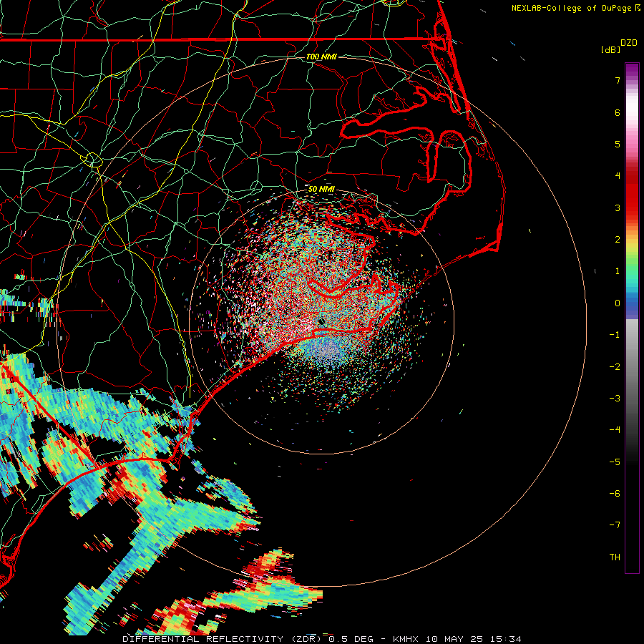Click the [dB] unit label
644x644 pixels.
click(x=611, y=49)
